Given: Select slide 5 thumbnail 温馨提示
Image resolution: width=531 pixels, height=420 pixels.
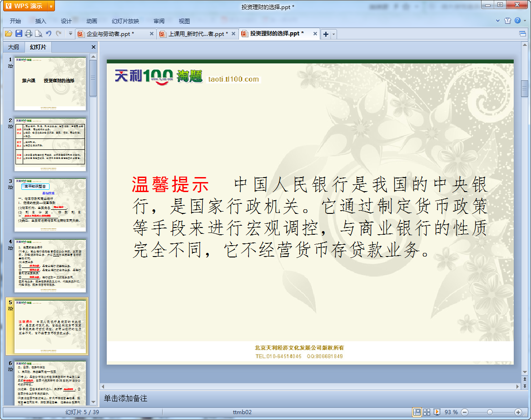Looking at the screenshot, I should 50,326.
